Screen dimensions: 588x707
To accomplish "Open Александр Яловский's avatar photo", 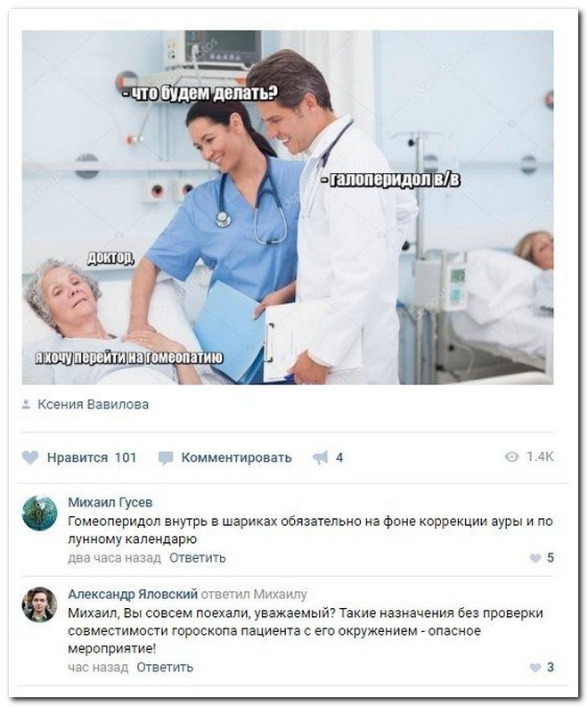I will [x=40, y=605].
